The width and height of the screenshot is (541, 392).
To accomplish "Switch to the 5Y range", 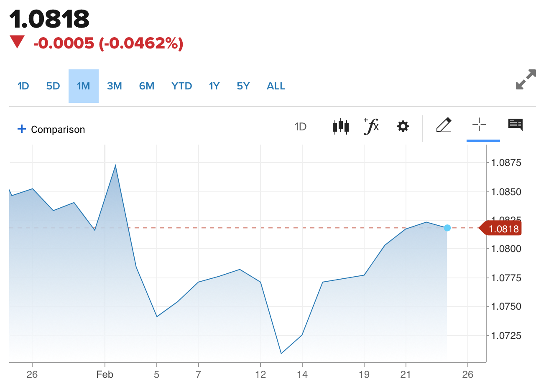I will point(243,86).
